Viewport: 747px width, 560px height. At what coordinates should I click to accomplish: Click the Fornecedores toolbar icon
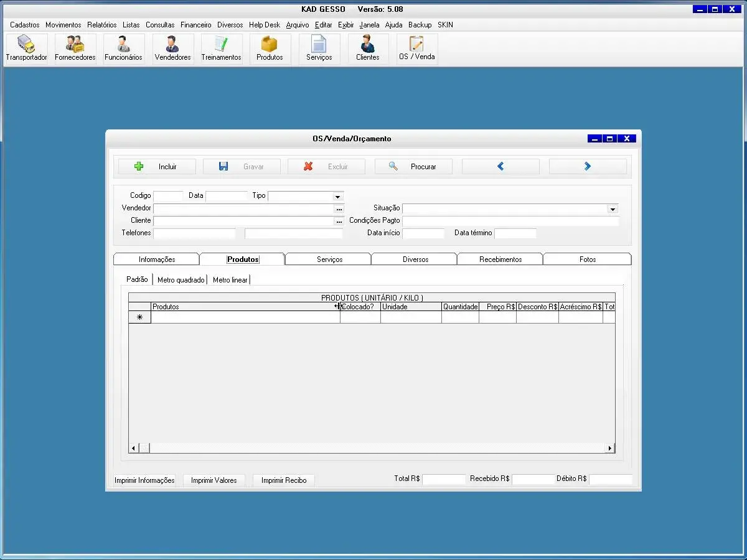[x=75, y=49]
